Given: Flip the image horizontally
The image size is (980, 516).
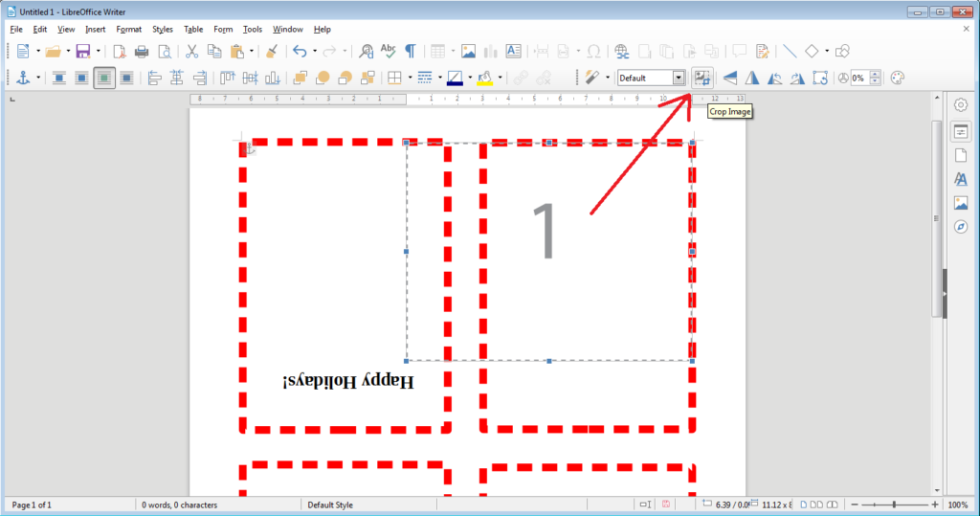Looking at the screenshot, I should pyautogui.click(x=752, y=78).
